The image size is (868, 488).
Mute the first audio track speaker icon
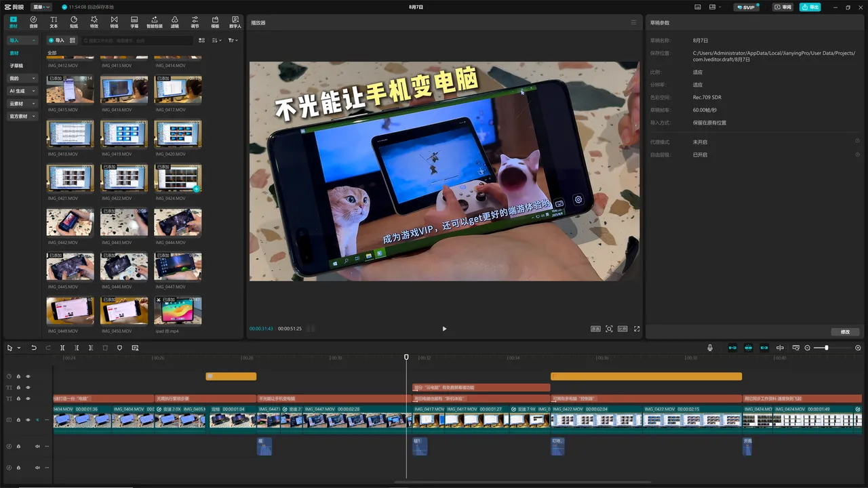pyautogui.click(x=37, y=446)
